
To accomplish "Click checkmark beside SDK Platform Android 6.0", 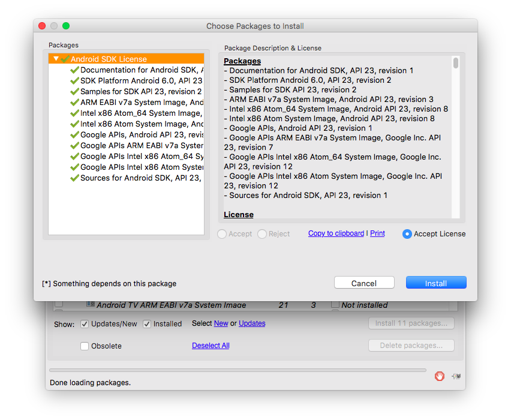I will [74, 81].
